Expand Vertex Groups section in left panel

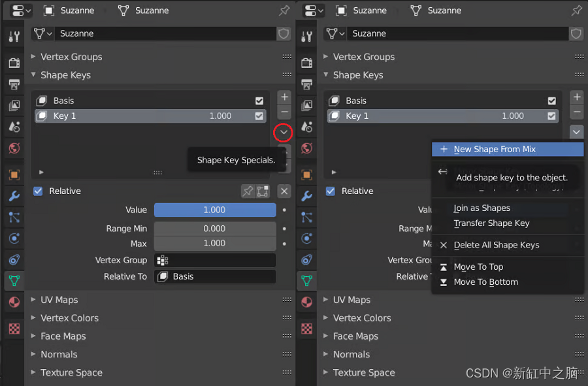tap(71, 57)
